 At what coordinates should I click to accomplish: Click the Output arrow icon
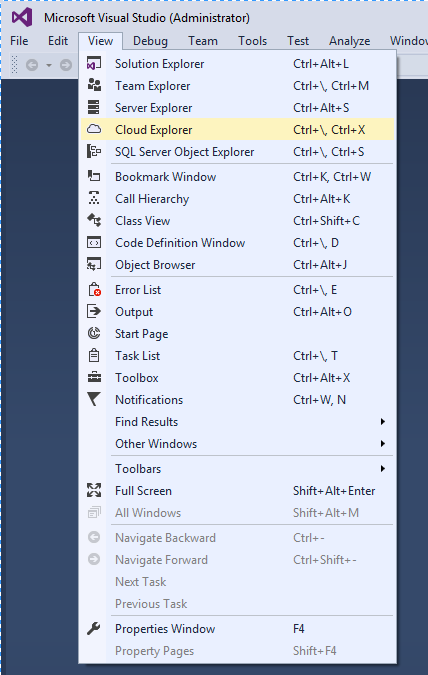pyautogui.click(x=94, y=311)
